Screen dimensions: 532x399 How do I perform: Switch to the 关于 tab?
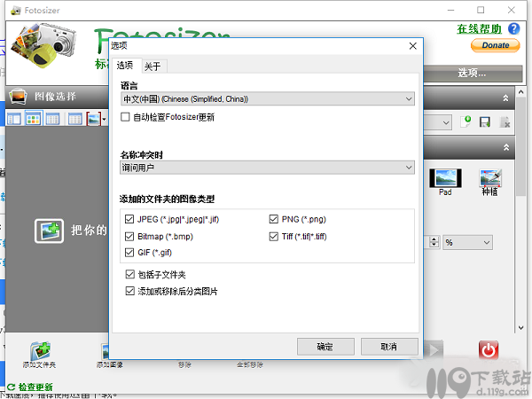click(153, 66)
